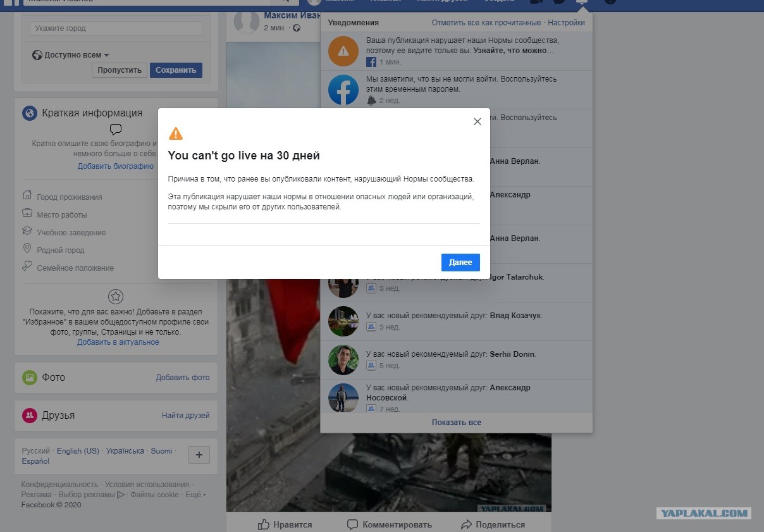Click Добавить биографию link
This screenshot has height=532, width=764.
[x=116, y=166]
